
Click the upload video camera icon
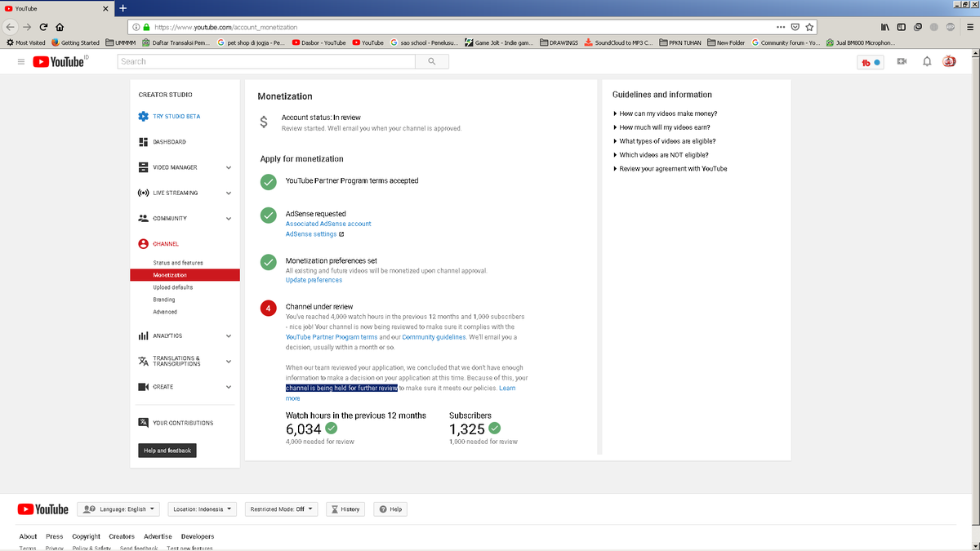902,61
